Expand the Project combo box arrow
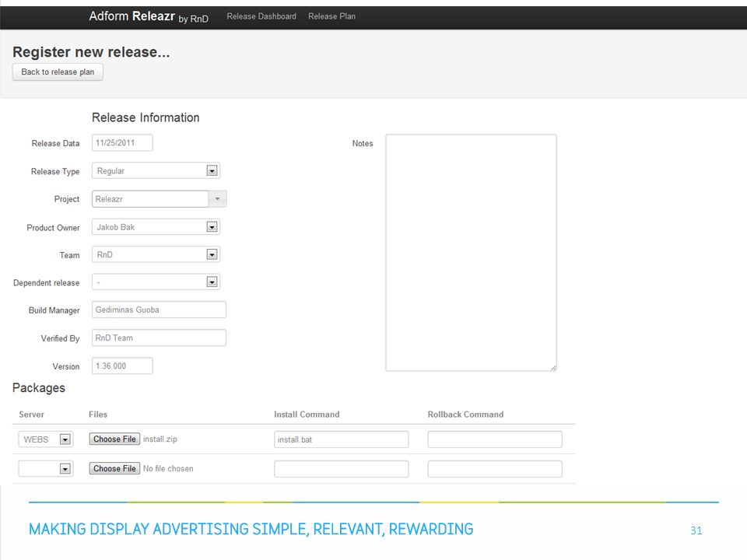The height and width of the screenshot is (560, 747). tap(217, 199)
